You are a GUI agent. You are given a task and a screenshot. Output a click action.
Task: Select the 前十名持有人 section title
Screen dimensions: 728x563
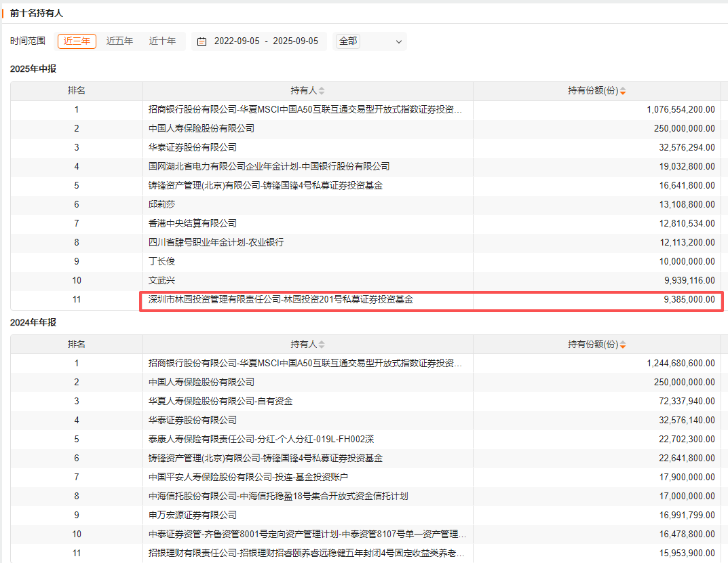coord(37,13)
